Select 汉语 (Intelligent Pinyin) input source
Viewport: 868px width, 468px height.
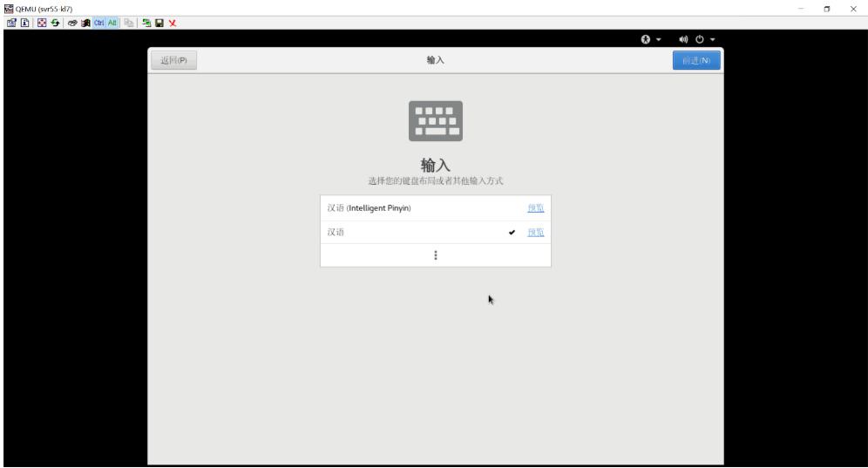(x=435, y=208)
